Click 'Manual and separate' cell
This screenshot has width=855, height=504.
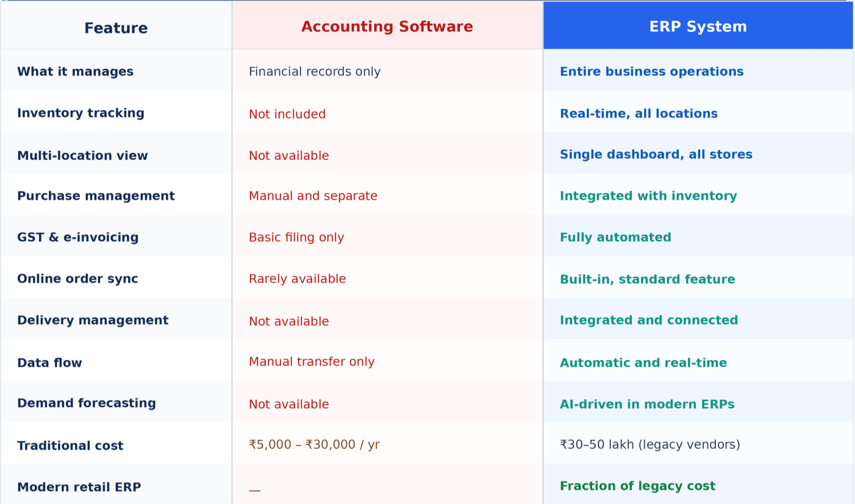(313, 196)
